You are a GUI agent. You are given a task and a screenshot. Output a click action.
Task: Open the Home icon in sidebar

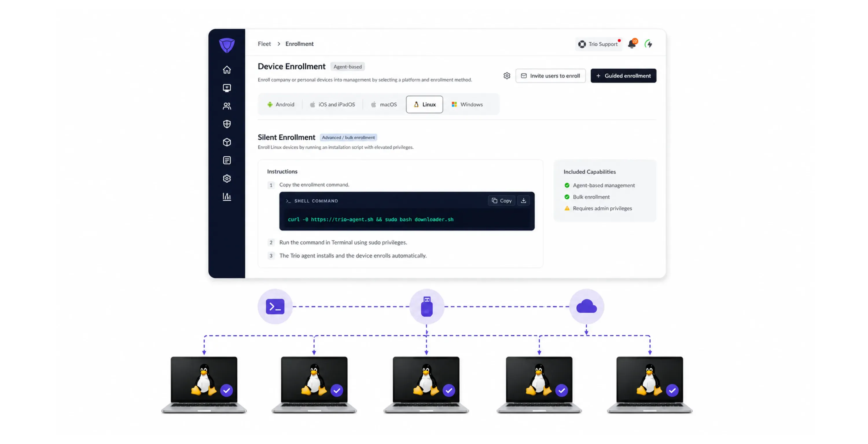[227, 70]
